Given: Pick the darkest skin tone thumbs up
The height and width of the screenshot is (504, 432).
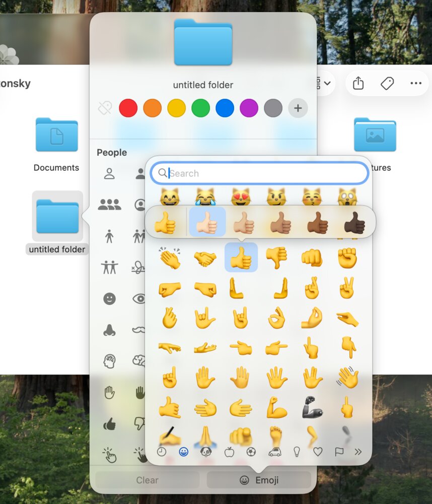Looking at the screenshot, I should pyautogui.click(x=354, y=222).
